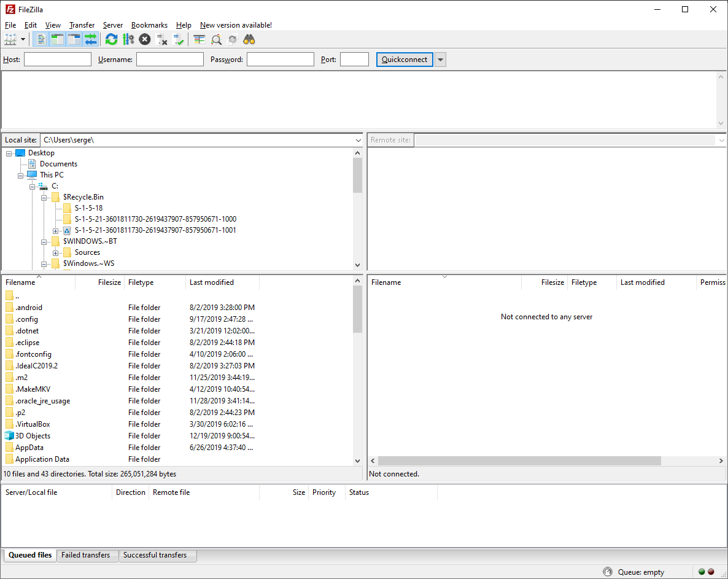This screenshot has height=579, width=728.
Task: Focus the Host input field
Action: tap(58, 60)
